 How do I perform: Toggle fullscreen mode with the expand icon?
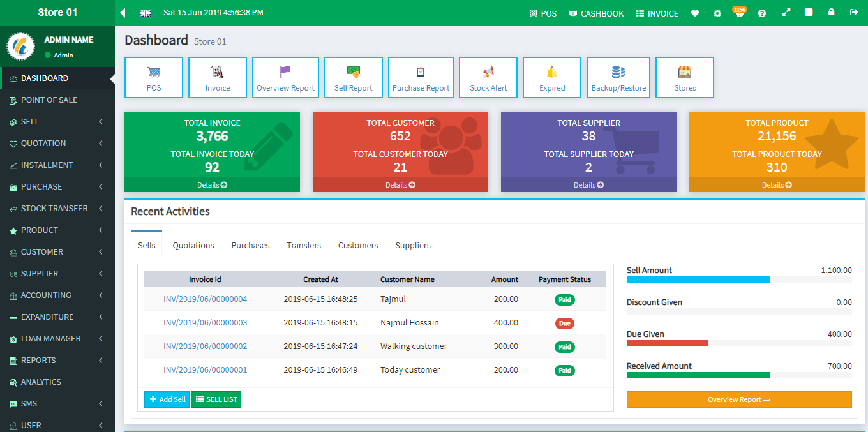point(786,13)
